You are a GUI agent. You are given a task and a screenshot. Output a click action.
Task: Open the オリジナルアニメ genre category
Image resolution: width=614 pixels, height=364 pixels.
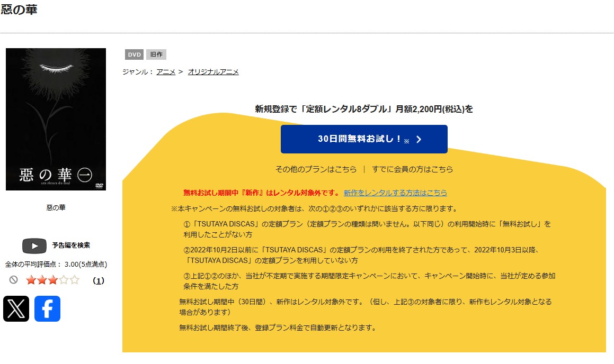(213, 72)
